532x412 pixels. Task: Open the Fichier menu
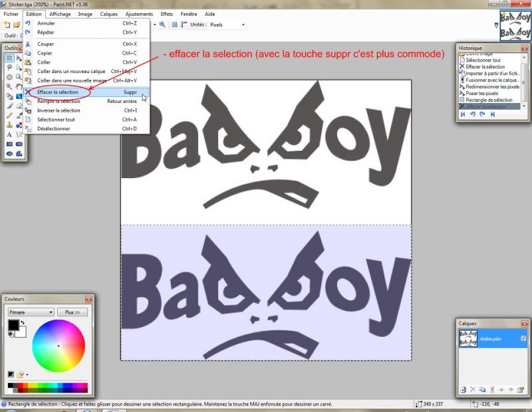coord(11,14)
